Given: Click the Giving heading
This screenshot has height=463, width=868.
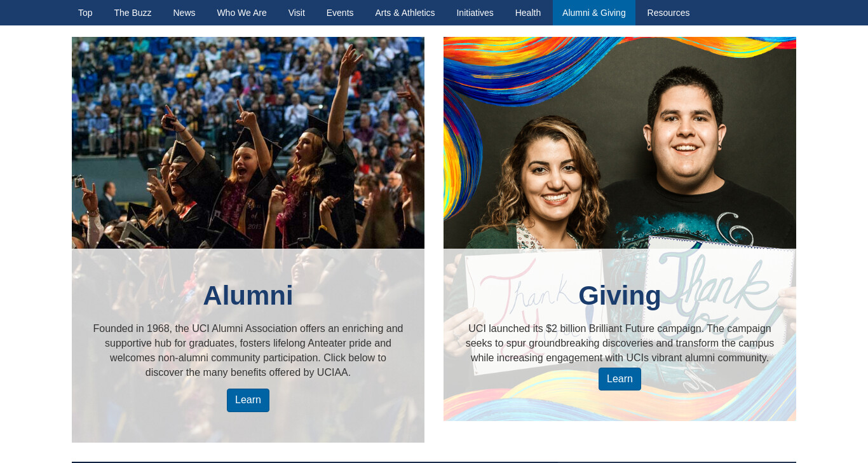Looking at the screenshot, I should [620, 296].
